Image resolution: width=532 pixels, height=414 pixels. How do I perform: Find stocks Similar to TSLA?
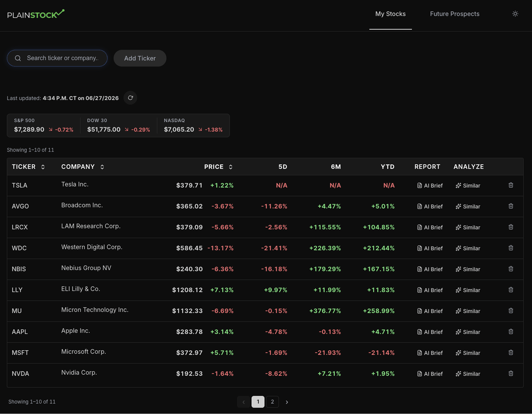click(468, 186)
